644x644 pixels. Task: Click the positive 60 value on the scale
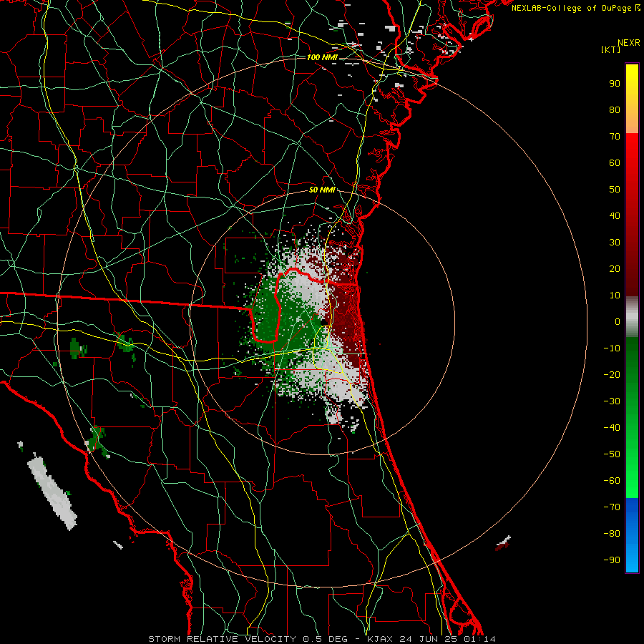pyautogui.click(x=615, y=162)
